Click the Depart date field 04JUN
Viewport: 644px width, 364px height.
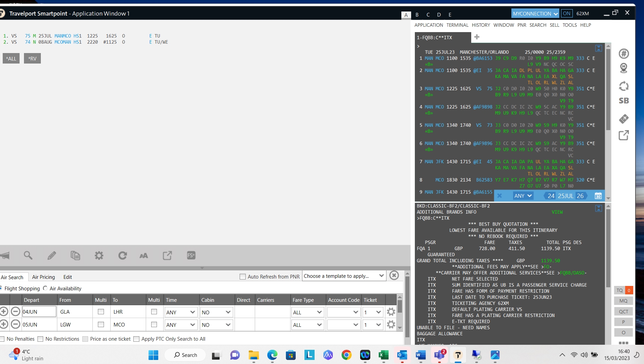point(39,312)
